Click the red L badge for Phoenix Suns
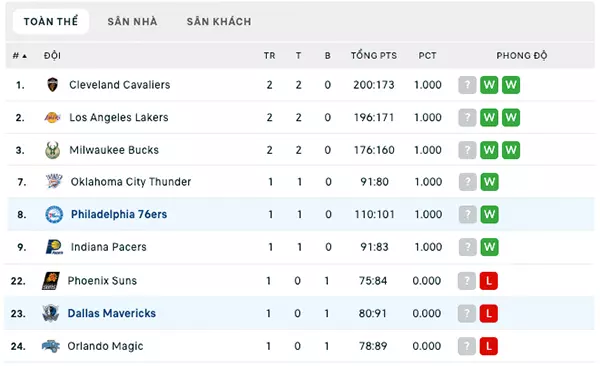 click(489, 281)
